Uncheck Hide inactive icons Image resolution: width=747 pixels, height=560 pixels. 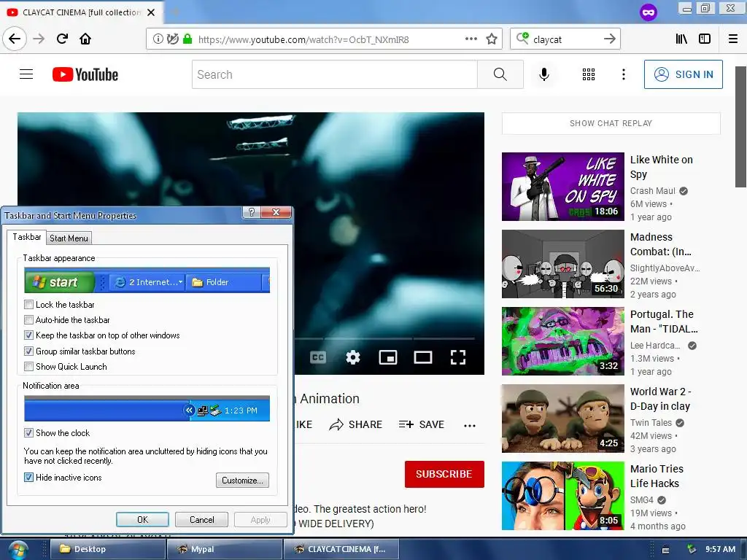(x=28, y=477)
